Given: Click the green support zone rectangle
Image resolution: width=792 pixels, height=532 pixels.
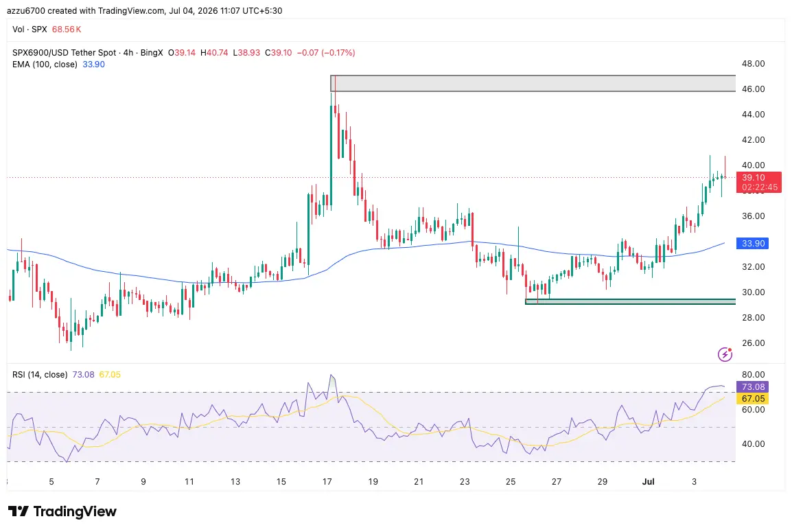Looking at the screenshot, I should pos(630,301).
